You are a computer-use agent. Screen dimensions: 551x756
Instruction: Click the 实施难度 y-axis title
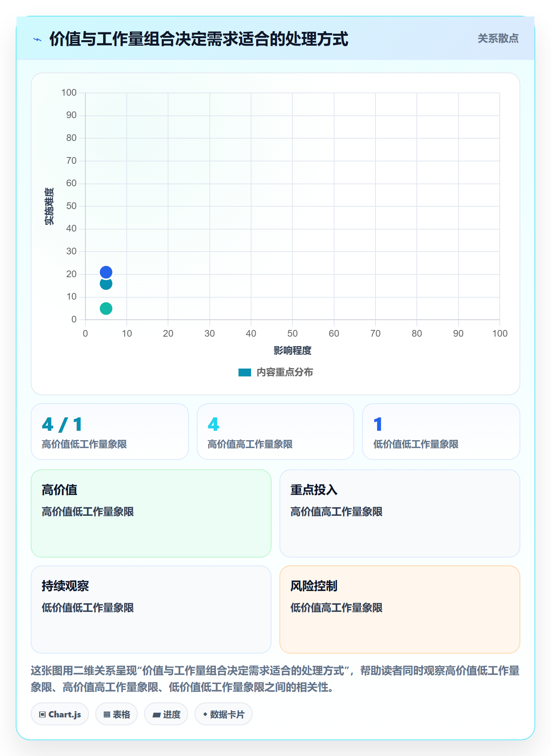[49, 206]
